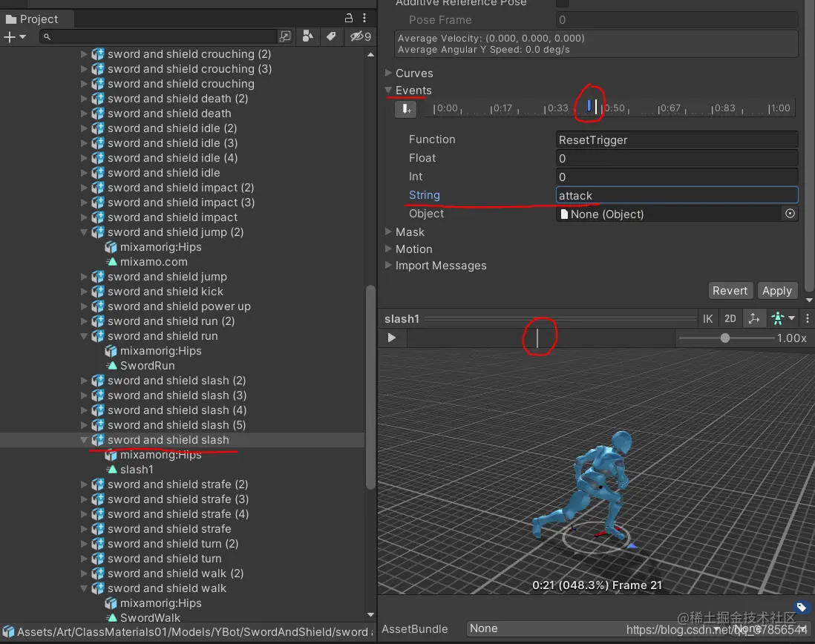Screen dimensions: 815x644
Task: Open the Project panel three-dot menu
Action: pyautogui.click(x=364, y=18)
